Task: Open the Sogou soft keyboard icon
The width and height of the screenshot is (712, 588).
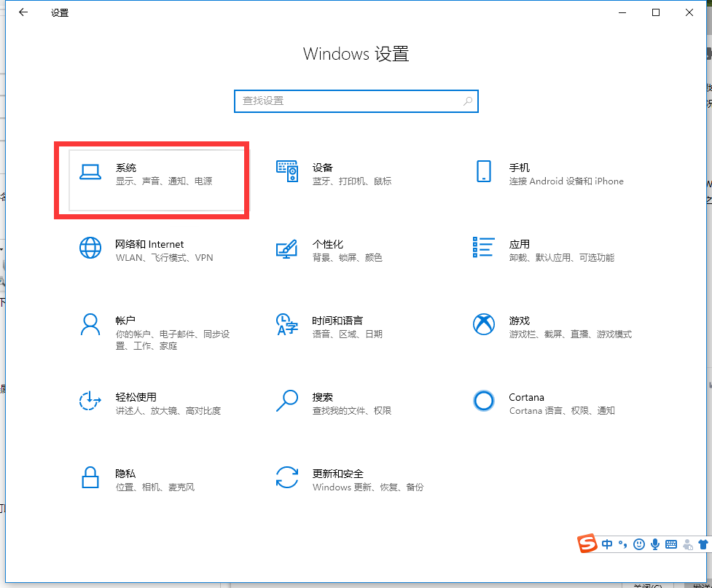Action: [x=670, y=544]
